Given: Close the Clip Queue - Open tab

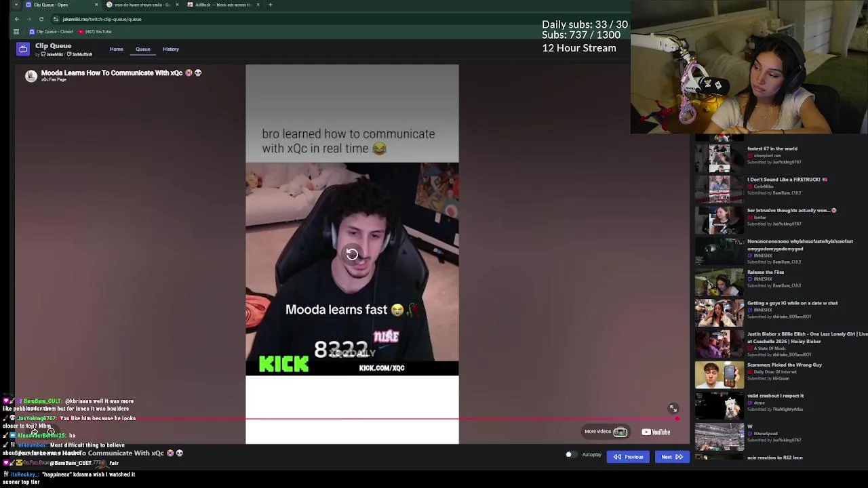Looking at the screenshot, I should (96, 5).
